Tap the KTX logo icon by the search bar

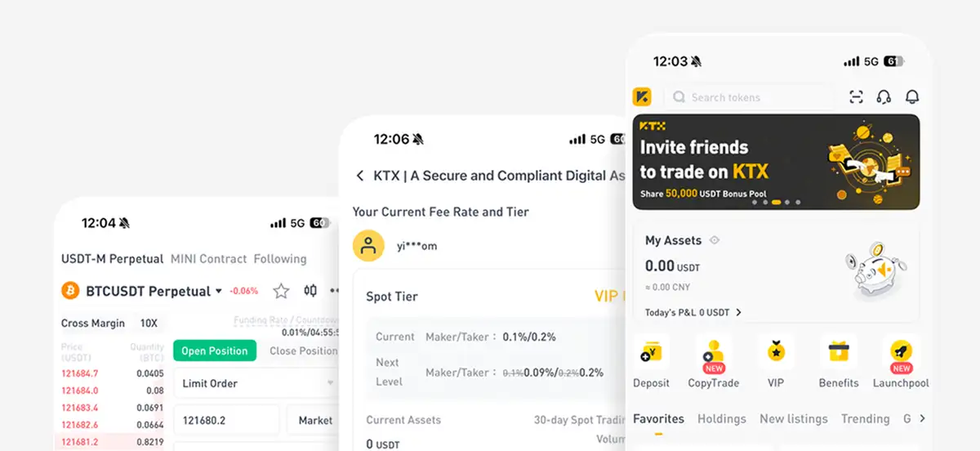pos(643,96)
